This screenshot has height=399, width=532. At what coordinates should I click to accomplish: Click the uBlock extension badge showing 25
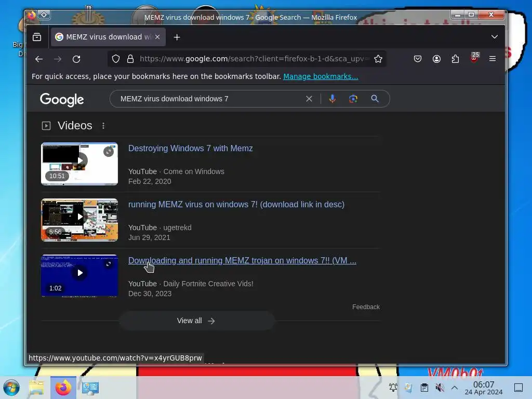click(x=475, y=57)
